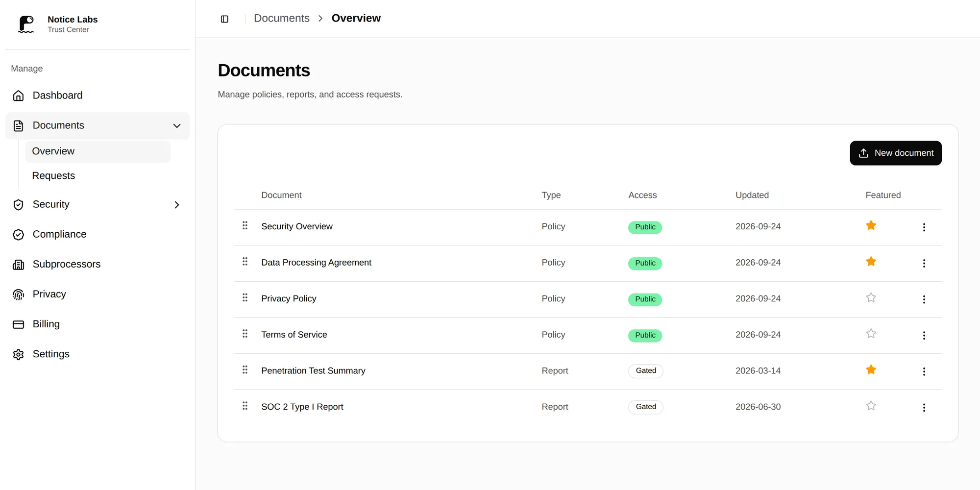Click the Gated badge for SOC 2 Report
This screenshot has height=490, width=980.
[646, 407]
